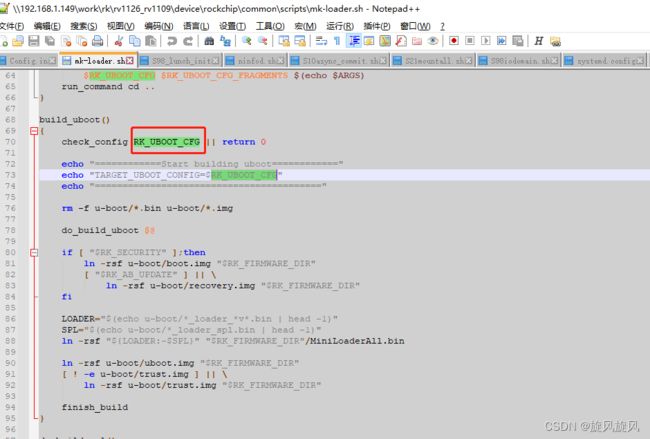Open a file with the Open icon
650x439 pixels.
(18, 41)
